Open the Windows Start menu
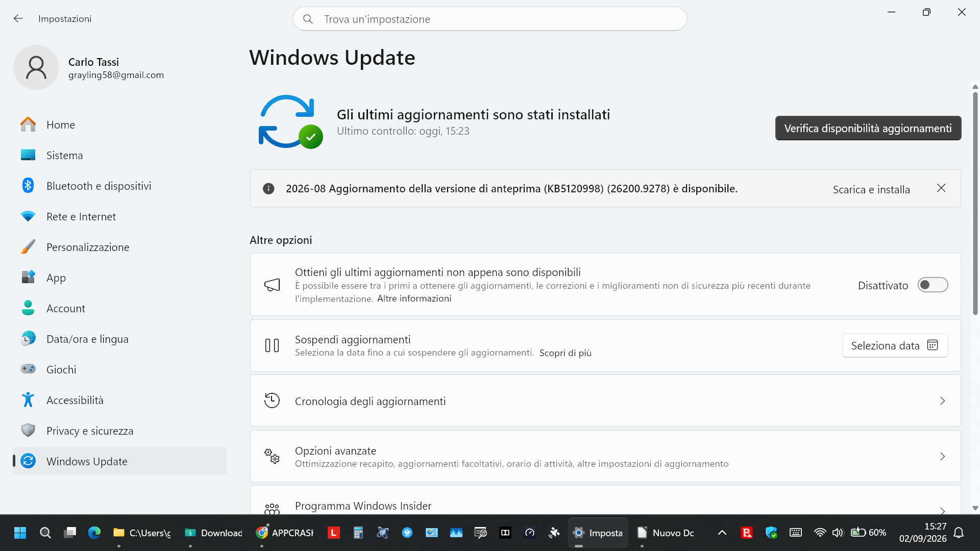This screenshot has height=551, width=980. click(x=20, y=533)
